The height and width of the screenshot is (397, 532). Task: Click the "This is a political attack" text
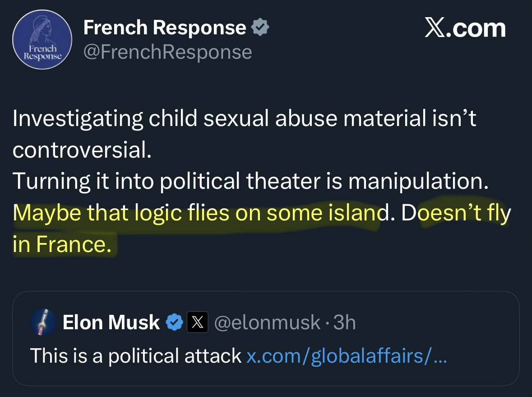click(135, 356)
